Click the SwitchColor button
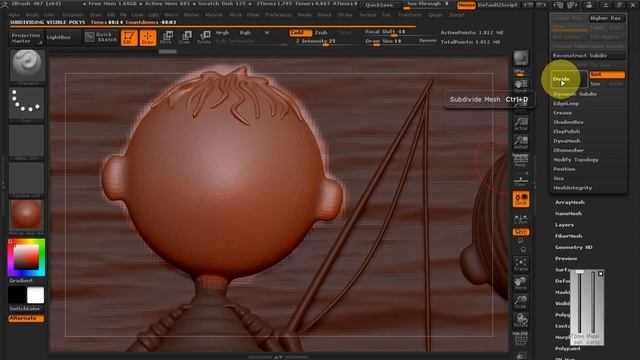Screen dimensions: 640x360 25,309
